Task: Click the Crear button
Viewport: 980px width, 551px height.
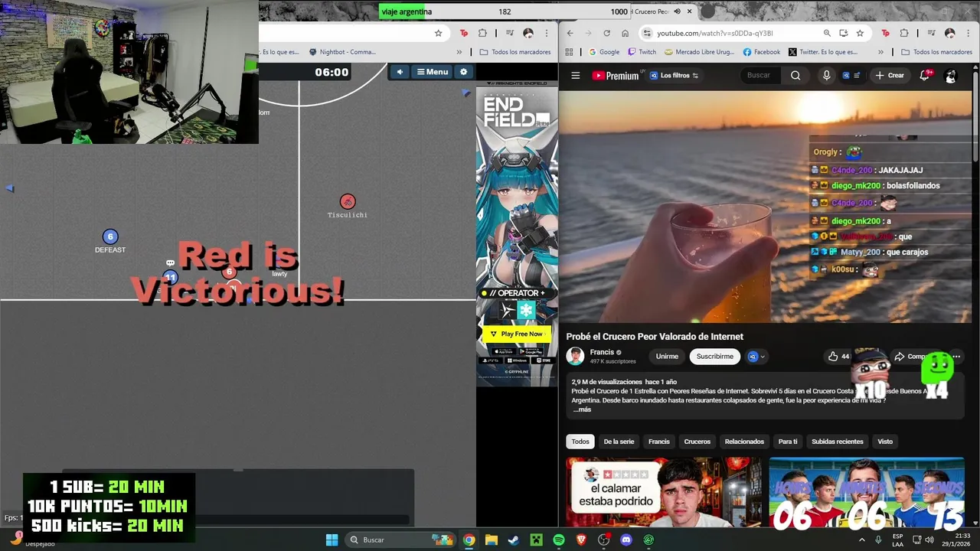Action: [890, 76]
